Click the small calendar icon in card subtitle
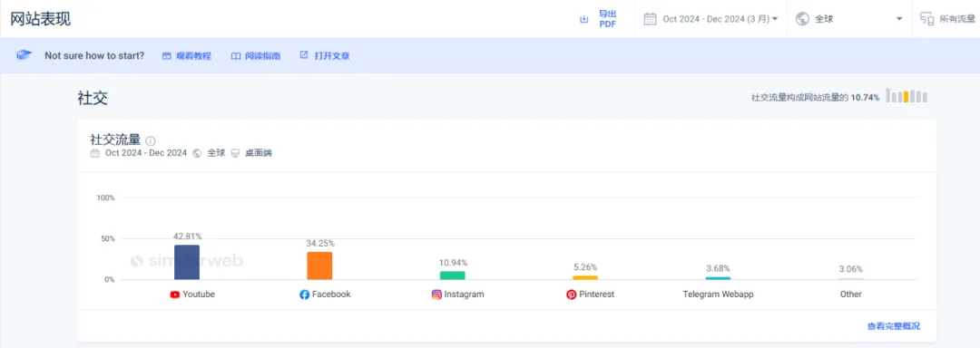Viewport: 980px width, 348px height. coord(95,153)
